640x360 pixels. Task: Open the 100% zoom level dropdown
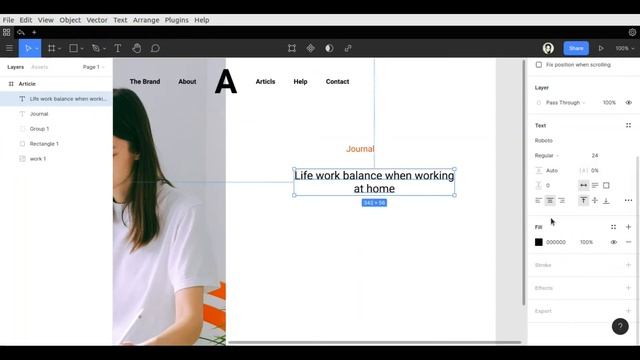[624, 48]
